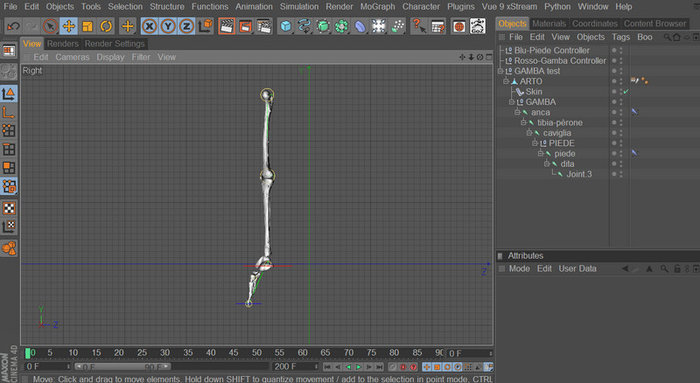Toggle the Y axis lock
This screenshot has width=700, height=383.
[x=168, y=26]
